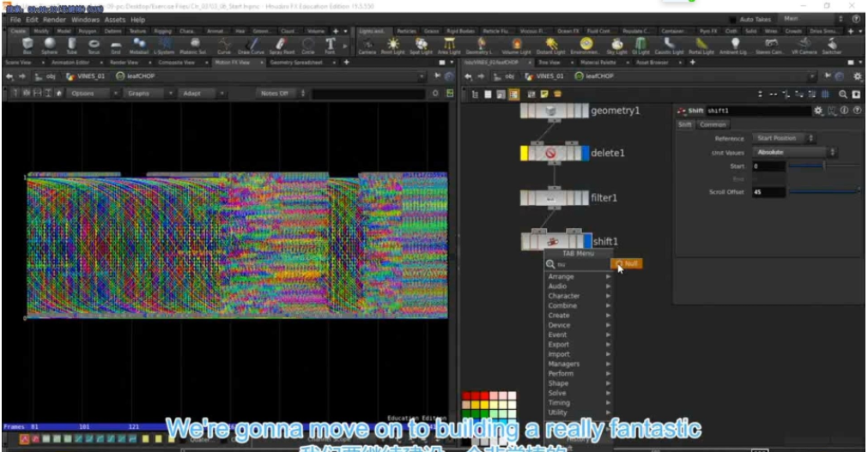Open the Options dropdown in Motion FX View
Viewport: 868px width, 452px height.
pyautogui.click(x=94, y=93)
